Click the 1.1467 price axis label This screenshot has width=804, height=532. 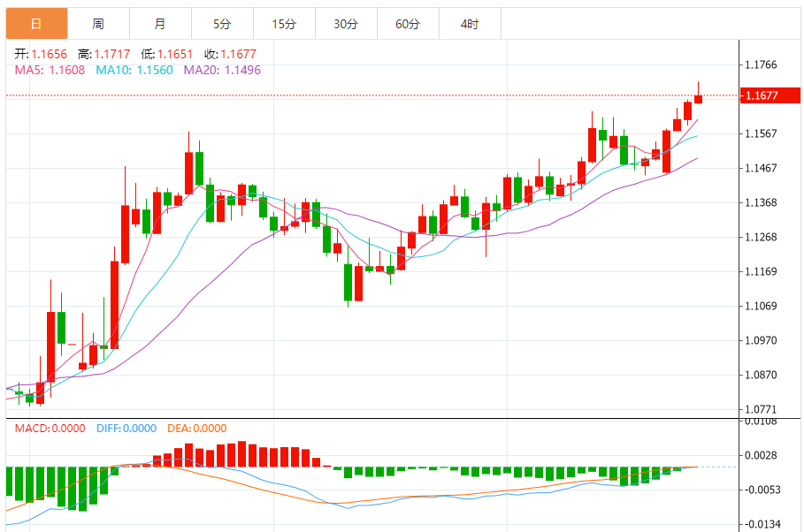(761, 168)
